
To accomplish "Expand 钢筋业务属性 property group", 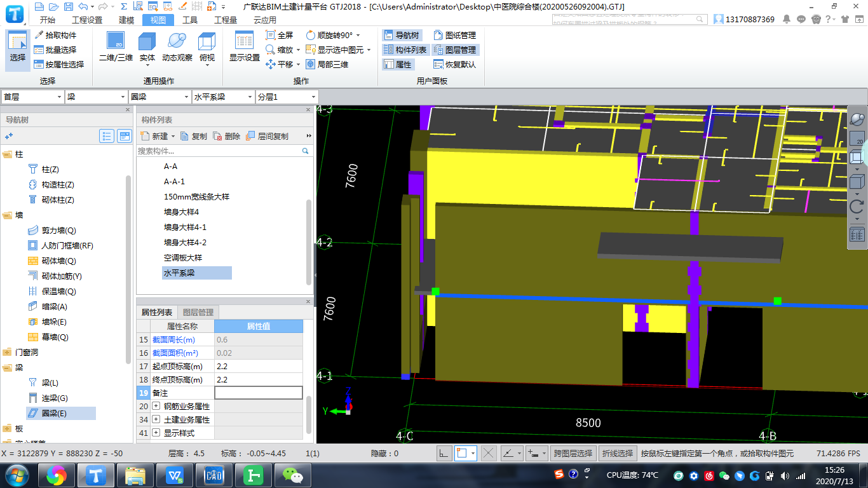I will pos(156,406).
